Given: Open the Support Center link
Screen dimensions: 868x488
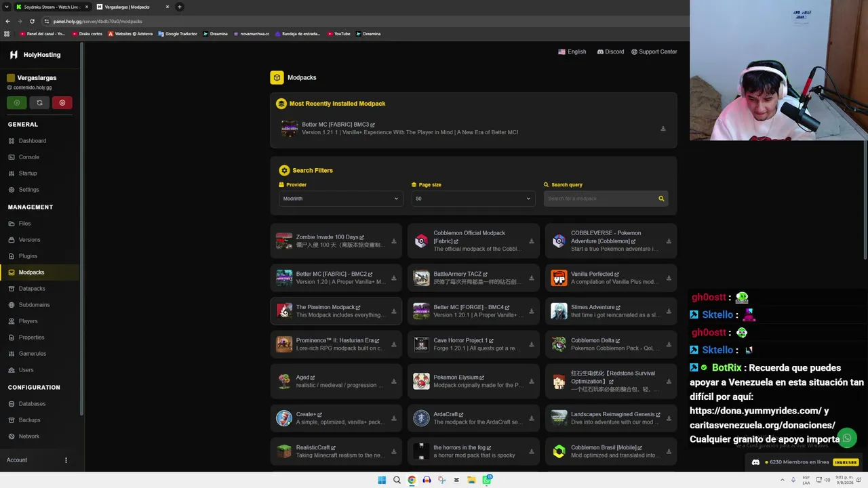Looking at the screenshot, I should click(654, 52).
